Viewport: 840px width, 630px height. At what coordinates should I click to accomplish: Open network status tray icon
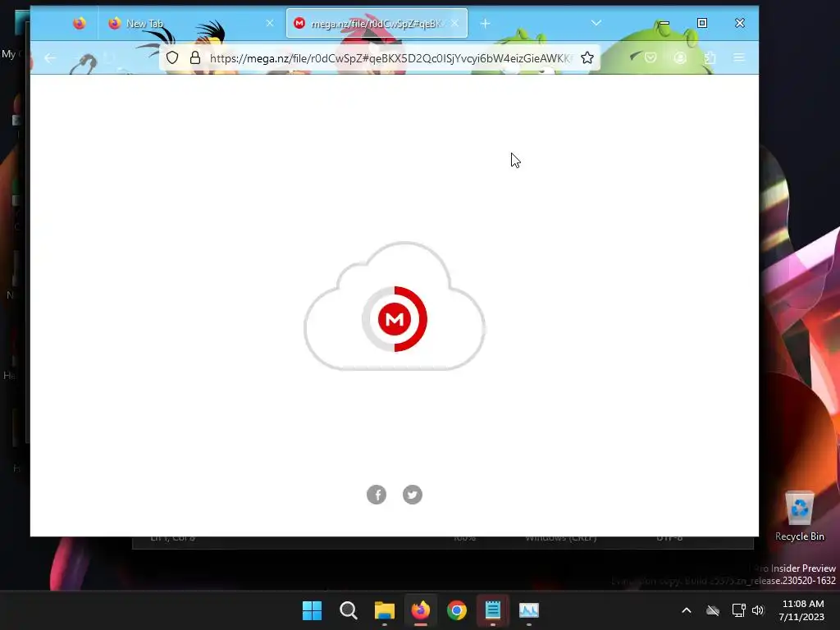tap(739, 610)
